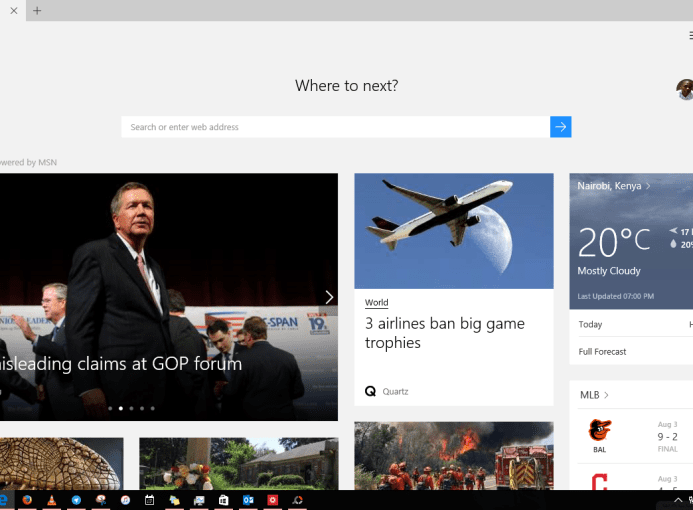Read '3 airlines ban big game trophies'
Screen dimensions: 693x510
445,333
